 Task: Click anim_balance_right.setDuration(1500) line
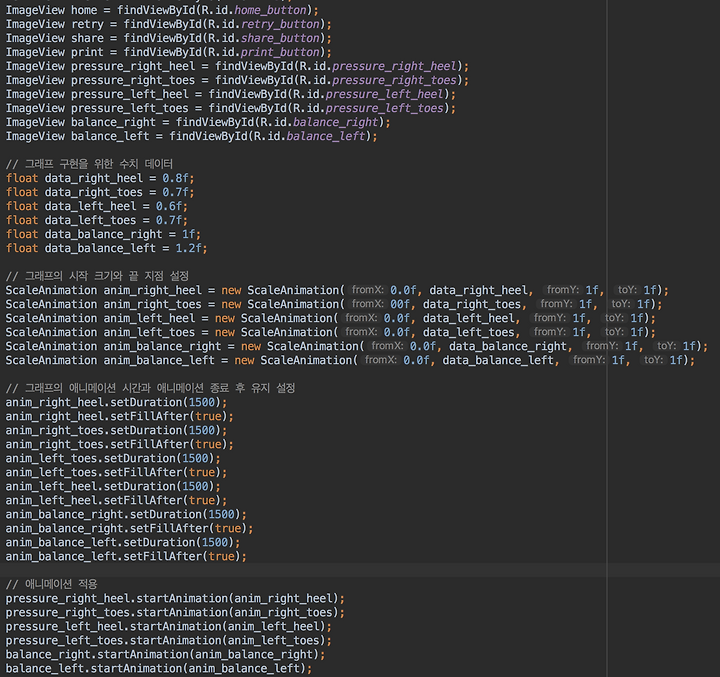click(x=126, y=514)
